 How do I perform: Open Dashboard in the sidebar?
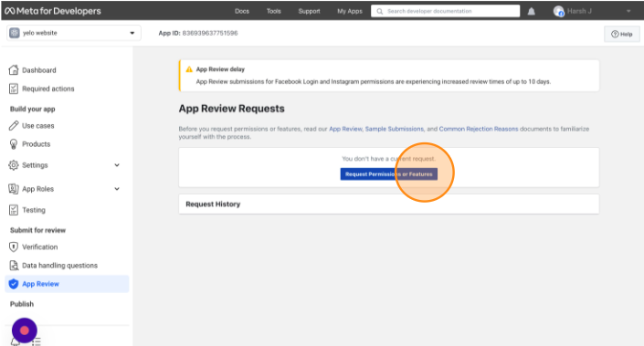click(39, 70)
